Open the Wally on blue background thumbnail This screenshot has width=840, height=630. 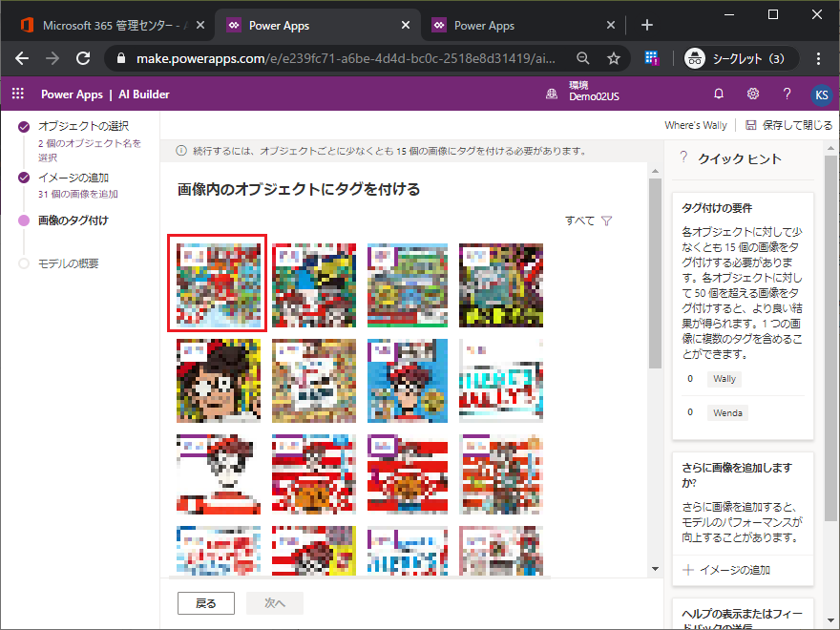pyautogui.click(x=408, y=380)
